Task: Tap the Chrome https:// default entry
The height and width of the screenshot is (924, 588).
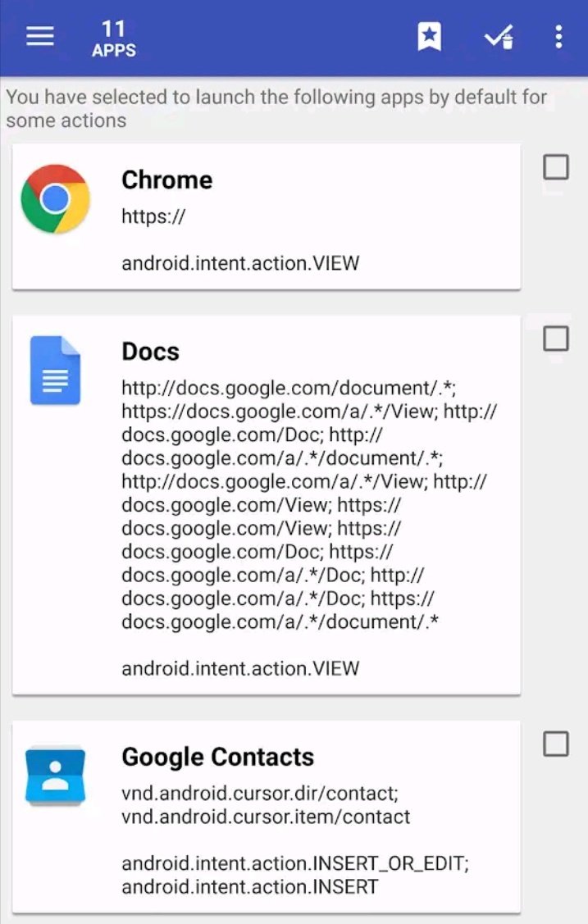Action: [153, 216]
